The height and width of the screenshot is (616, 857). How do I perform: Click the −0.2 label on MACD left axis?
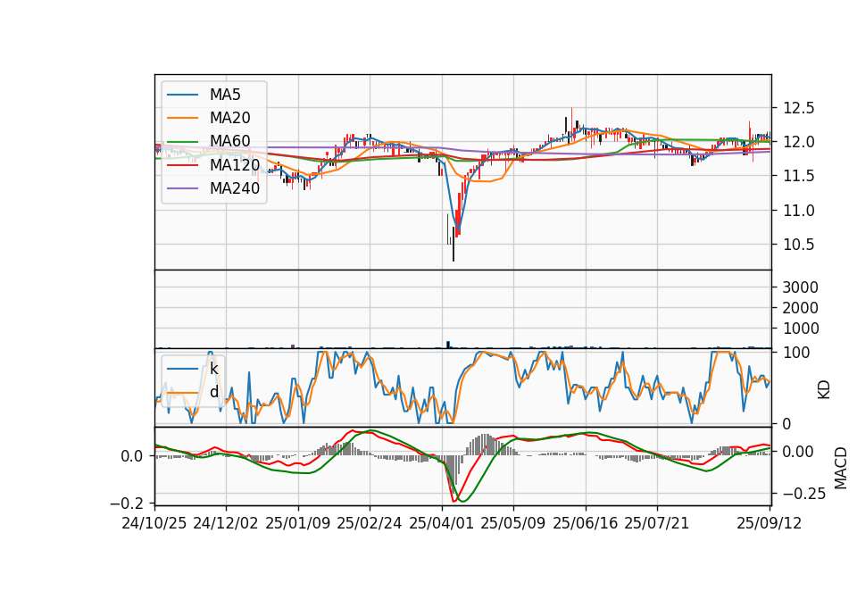pyautogui.click(x=127, y=503)
